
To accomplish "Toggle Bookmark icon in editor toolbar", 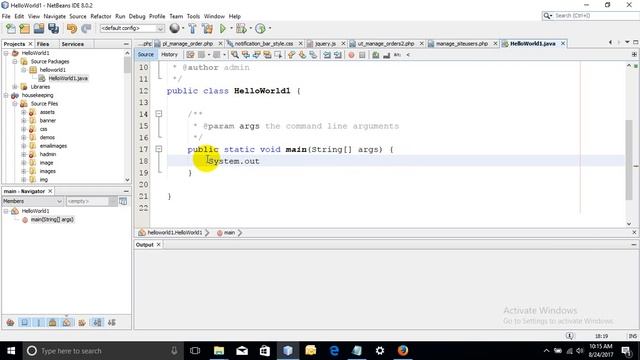I will 313,55.
